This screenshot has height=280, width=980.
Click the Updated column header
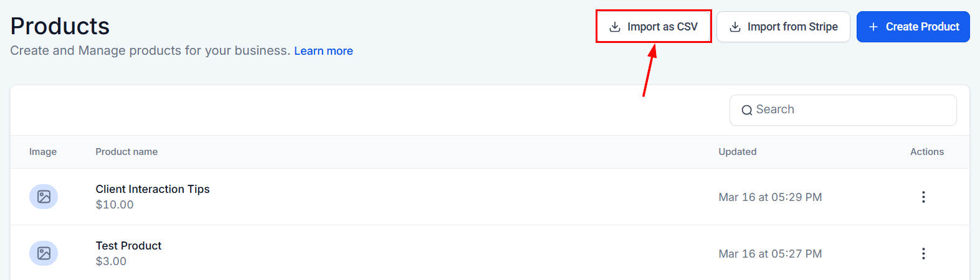tap(738, 152)
